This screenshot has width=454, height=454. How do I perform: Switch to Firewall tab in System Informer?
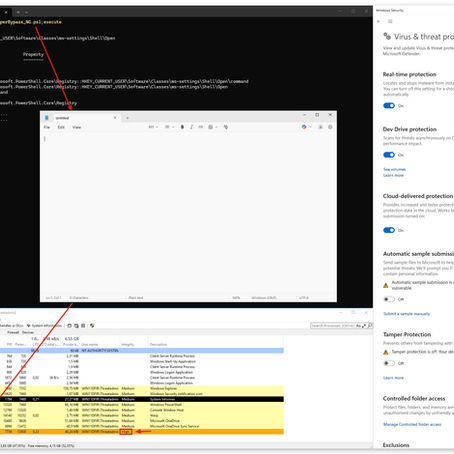coord(13,332)
